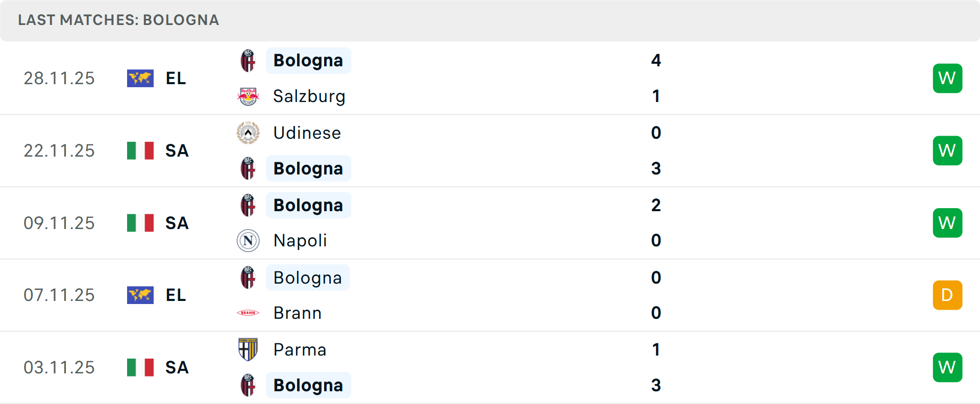Click the green W badge for Salzburg match
The width and height of the screenshot is (980, 404).
click(947, 78)
